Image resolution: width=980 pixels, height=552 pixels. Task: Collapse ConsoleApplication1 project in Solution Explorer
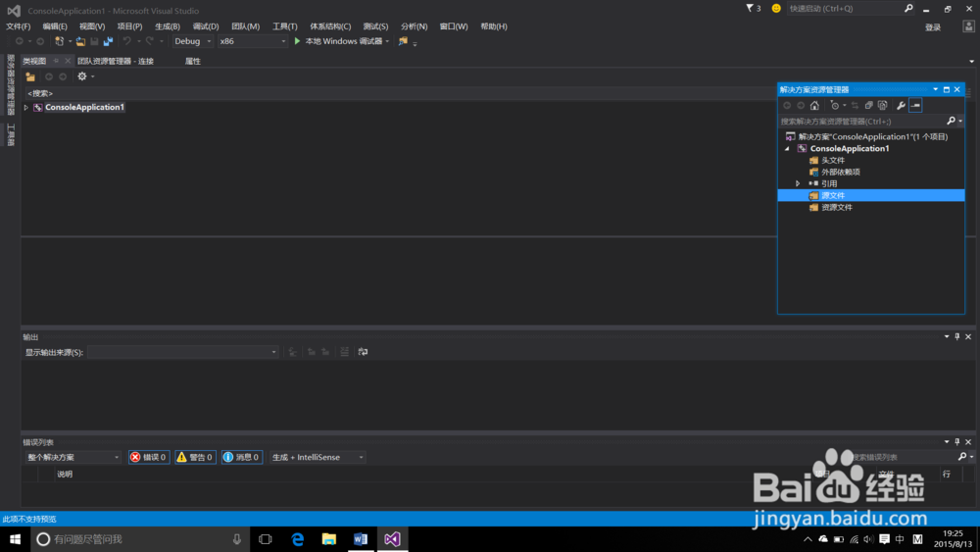(x=787, y=149)
